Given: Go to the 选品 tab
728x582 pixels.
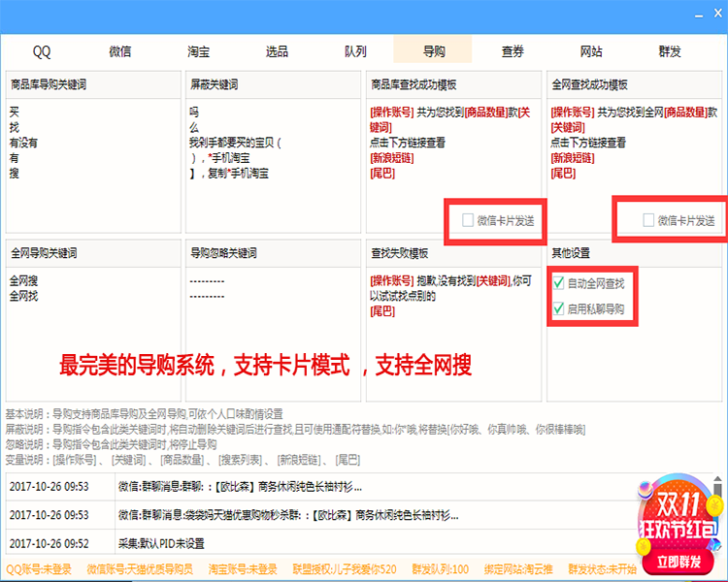Looking at the screenshot, I should click(x=277, y=51).
